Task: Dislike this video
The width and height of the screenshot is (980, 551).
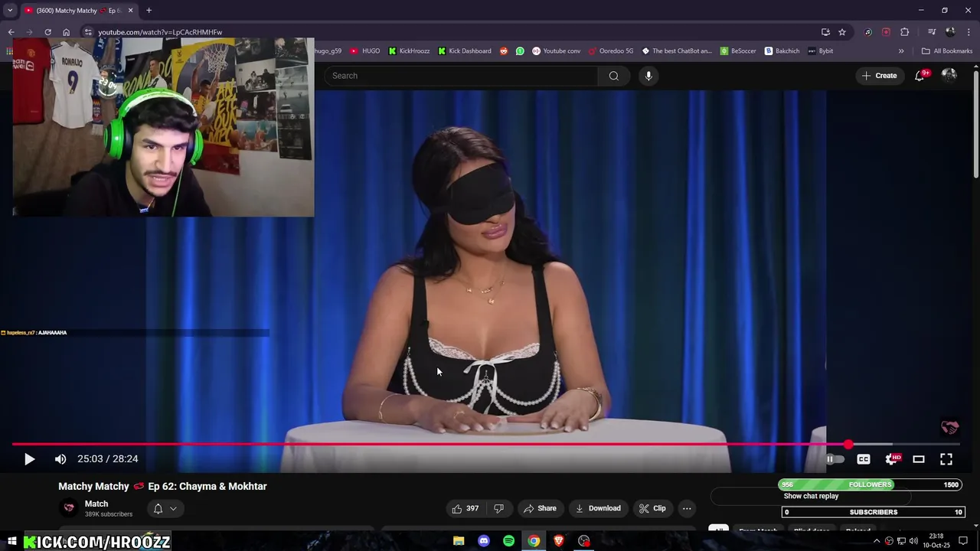Action: pyautogui.click(x=498, y=508)
